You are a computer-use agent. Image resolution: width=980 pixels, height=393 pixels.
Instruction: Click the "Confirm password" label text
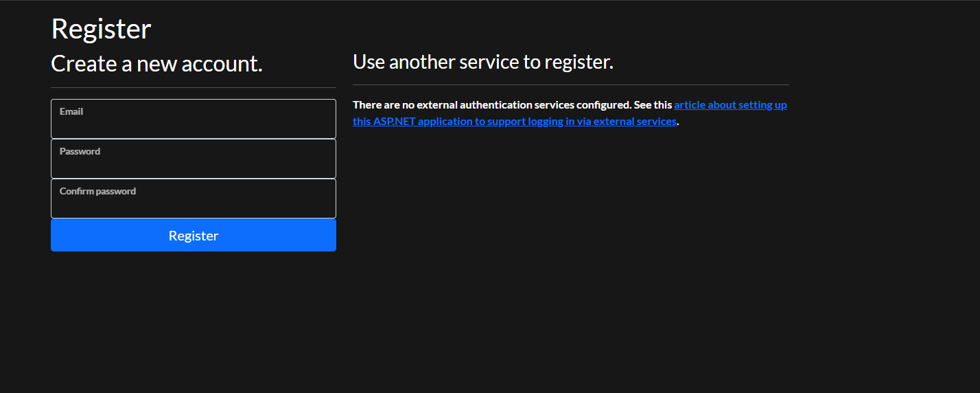(97, 191)
